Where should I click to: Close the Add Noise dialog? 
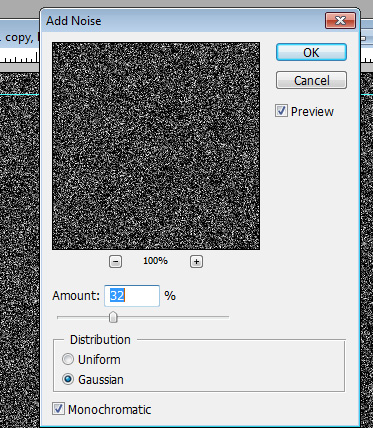(x=340, y=21)
